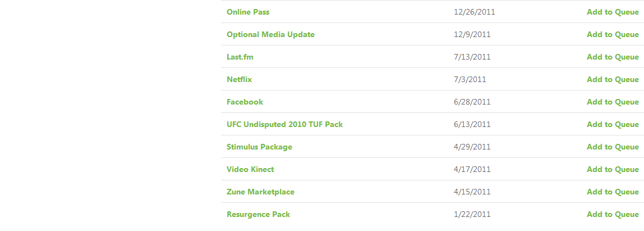Add Netflix to the download queue

(x=613, y=79)
